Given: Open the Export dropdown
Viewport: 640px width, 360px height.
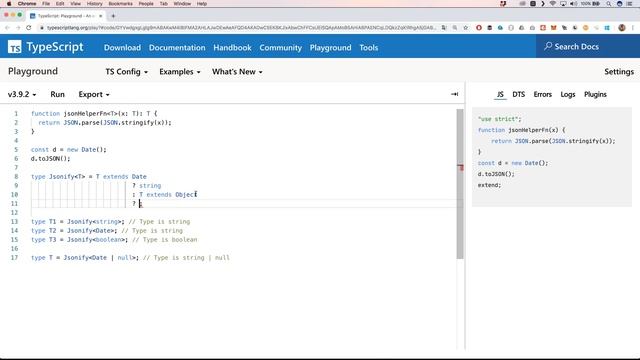Looking at the screenshot, I should [x=94, y=94].
